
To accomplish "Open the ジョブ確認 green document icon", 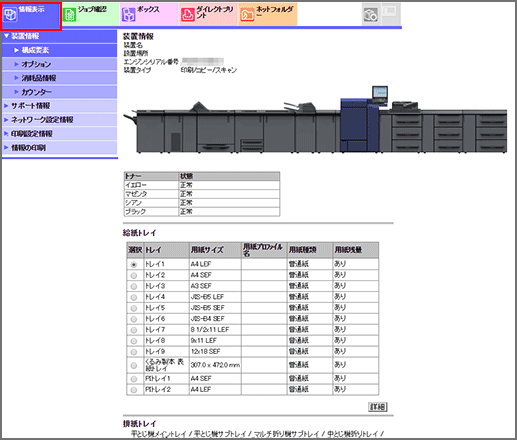I will point(69,15).
